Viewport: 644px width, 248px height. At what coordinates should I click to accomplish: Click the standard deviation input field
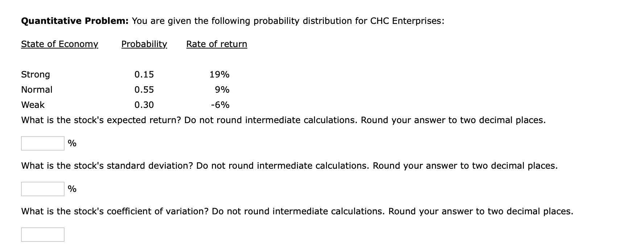[x=42, y=188]
